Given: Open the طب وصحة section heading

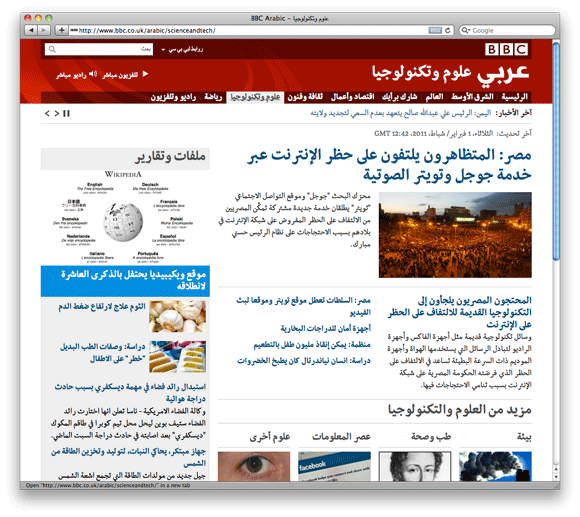Looking at the screenshot, I should tap(431, 437).
